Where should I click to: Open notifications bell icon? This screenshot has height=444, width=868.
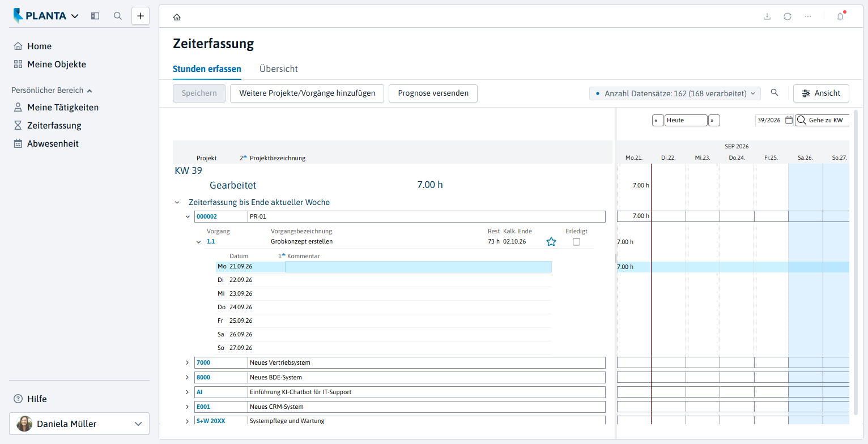[840, 16]
